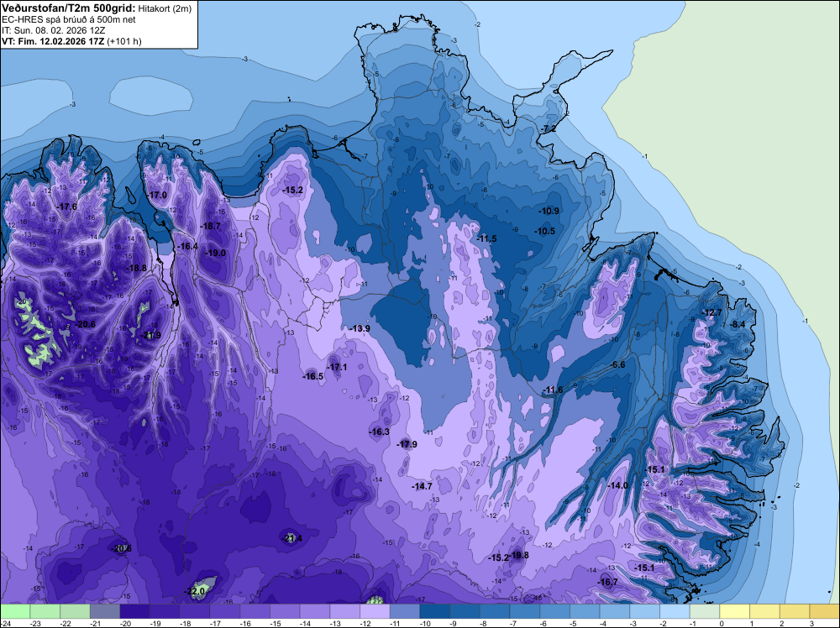
Task: Select the 'VT: Fim. 12.02.2026 17Z' valid time
Action: point(54,41)
